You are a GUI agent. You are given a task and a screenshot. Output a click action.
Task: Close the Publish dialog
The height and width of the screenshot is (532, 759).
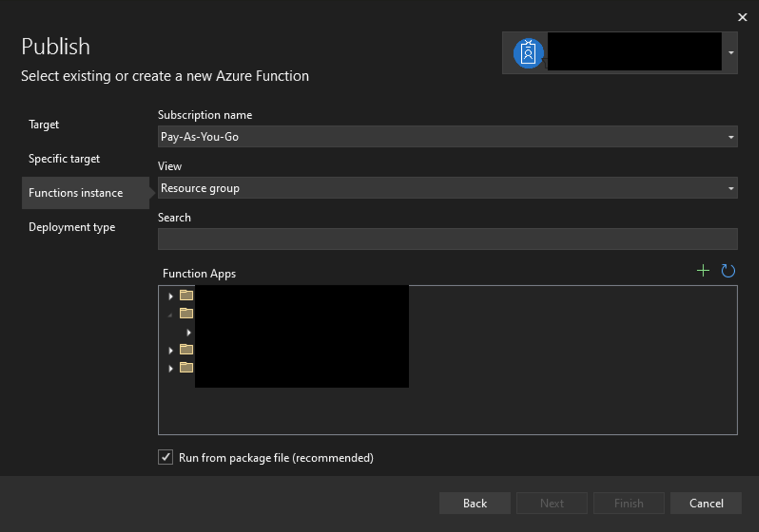(742, 18)
